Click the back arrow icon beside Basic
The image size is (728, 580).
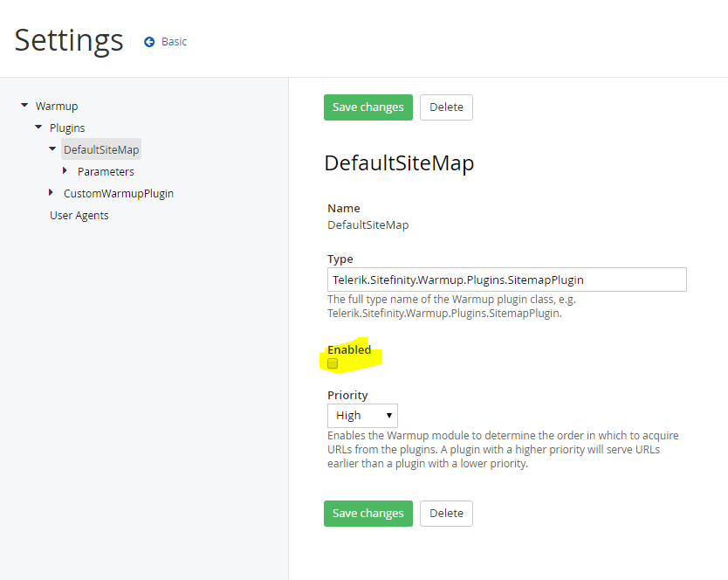pos(149,42)
